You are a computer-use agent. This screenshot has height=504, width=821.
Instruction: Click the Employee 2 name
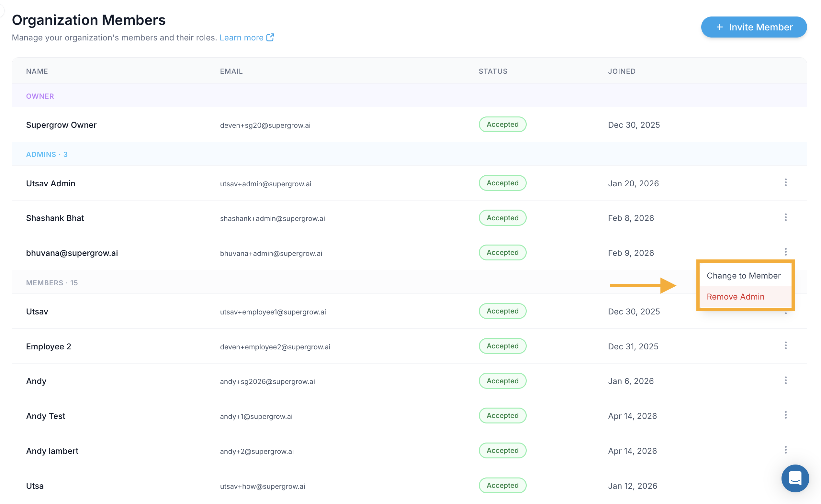coord(49,346)
